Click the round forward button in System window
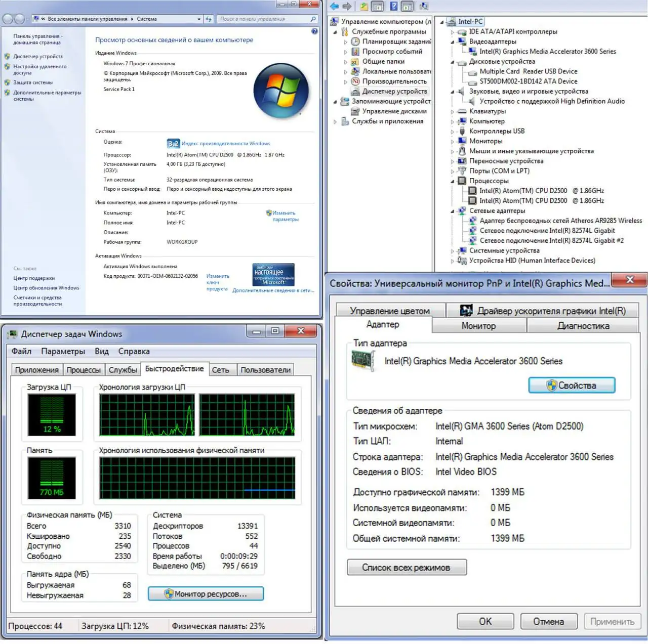 coord(19,19)
